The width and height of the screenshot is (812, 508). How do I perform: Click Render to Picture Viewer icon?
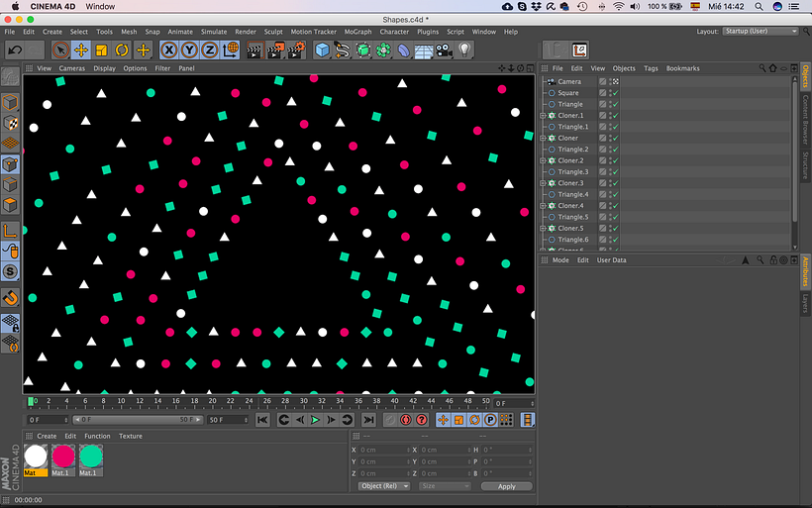pyautogui.click(x=275, y=51)
